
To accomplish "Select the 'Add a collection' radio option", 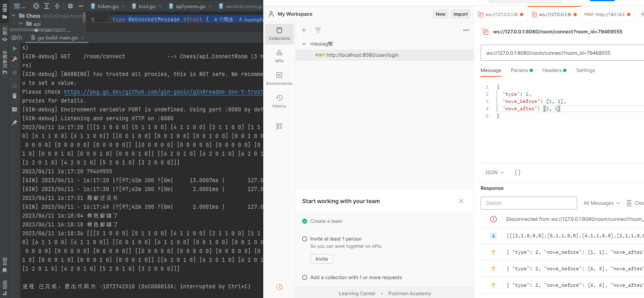I will [x=305, y=277].
